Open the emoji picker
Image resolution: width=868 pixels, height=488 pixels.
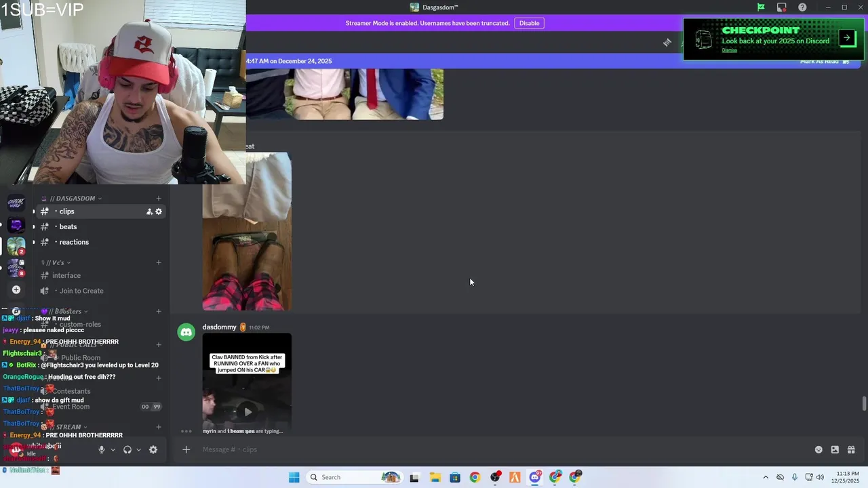(818, 449)
